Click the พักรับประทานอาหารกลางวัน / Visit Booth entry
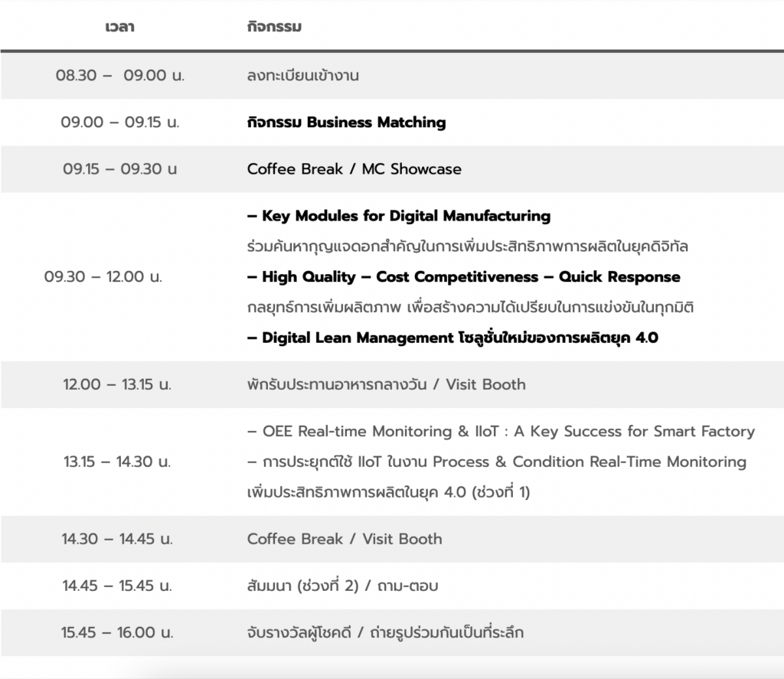 pos(386,384)
